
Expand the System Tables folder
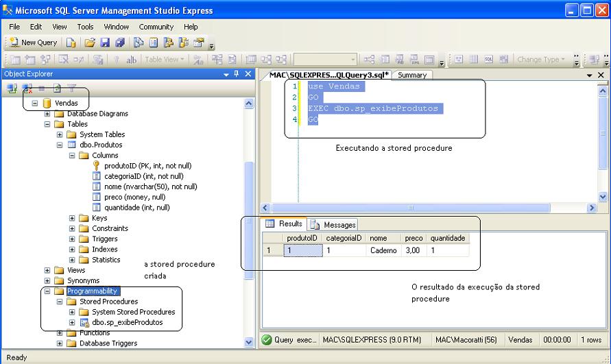point(60,135)
